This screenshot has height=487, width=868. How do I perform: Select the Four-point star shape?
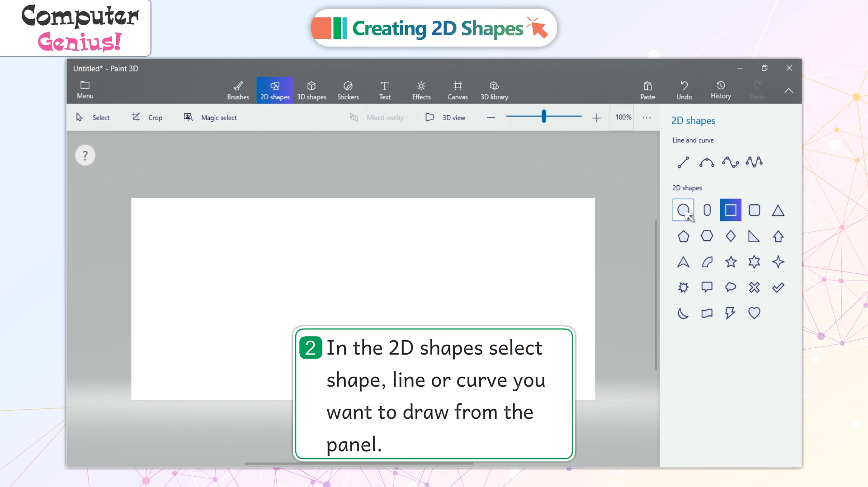(778, 262)
